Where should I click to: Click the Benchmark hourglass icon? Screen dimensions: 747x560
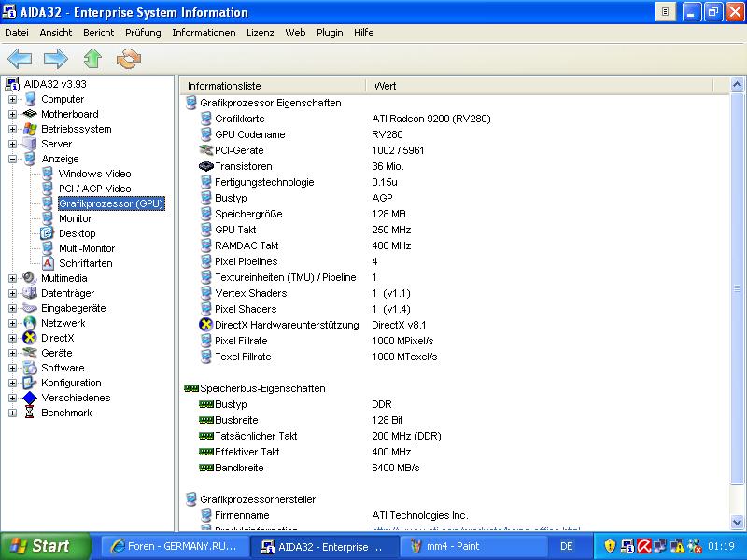pos(30,413)
